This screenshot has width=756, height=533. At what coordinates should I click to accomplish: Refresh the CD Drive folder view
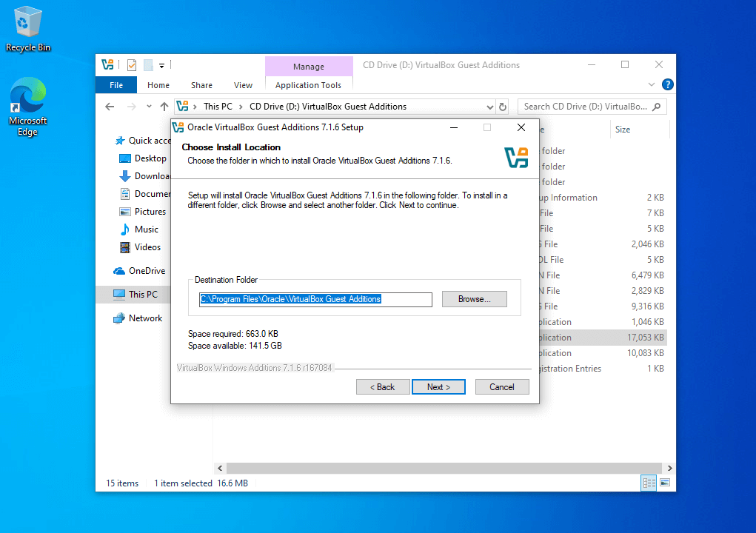click(502, 107)
